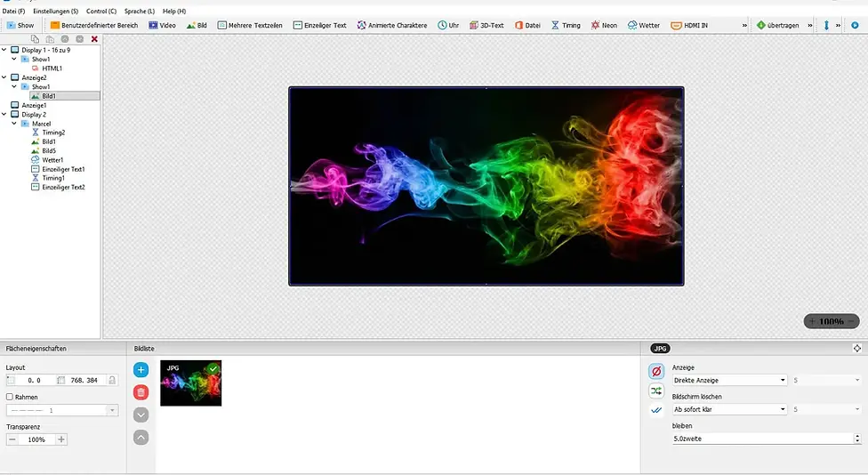The width and height of the screenshot is (868, 475).
Task: Select the Anzeige1 display
Action: point(34,105)
